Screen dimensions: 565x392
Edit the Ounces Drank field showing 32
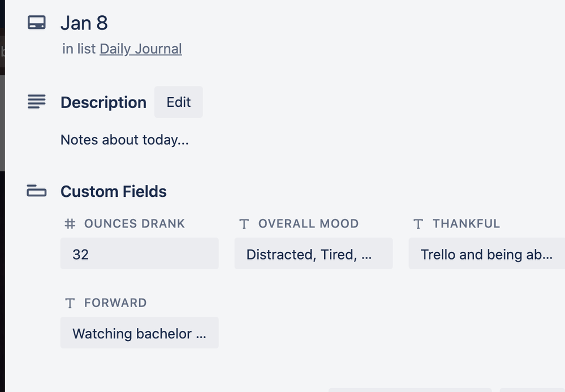[x=139, y=254]
